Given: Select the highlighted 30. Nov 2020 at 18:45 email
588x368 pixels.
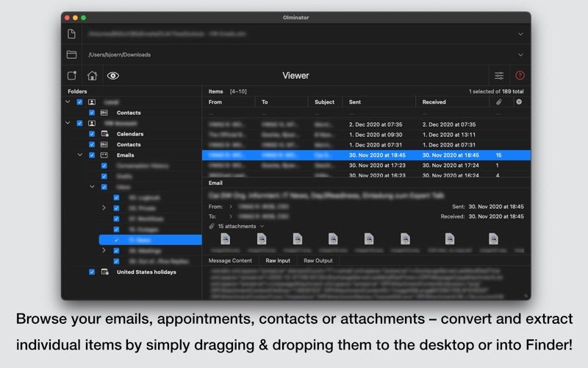Looking at the screenshot, I should (366, 155).
